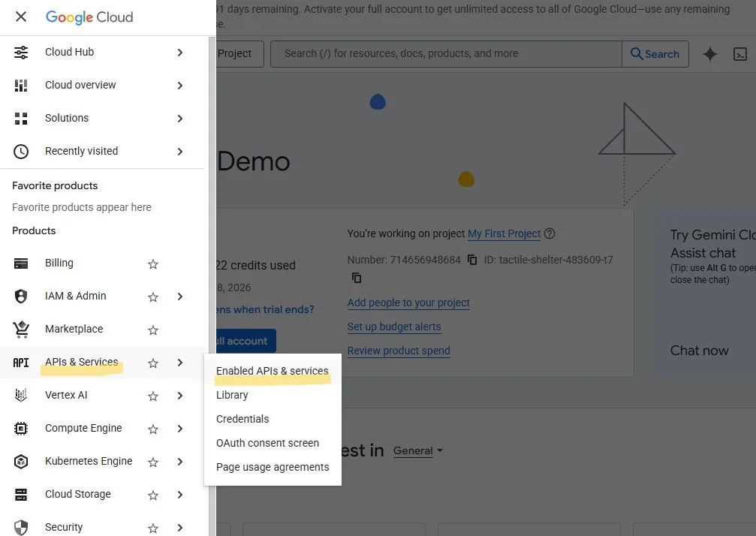Click the Marketplace cart icon
Image resolution: width=756 pixels, height=536 pixels.
click(21, 330)
